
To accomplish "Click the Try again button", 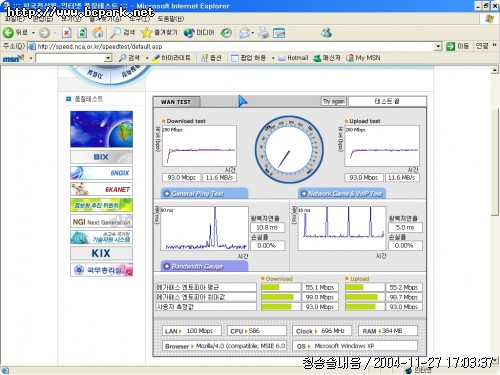I will [x=333, y=101].
